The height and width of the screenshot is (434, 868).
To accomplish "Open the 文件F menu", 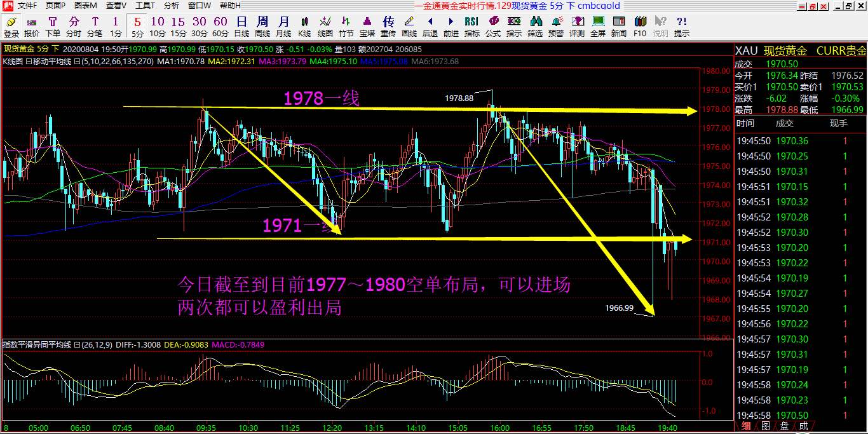I will pos(27,6).
